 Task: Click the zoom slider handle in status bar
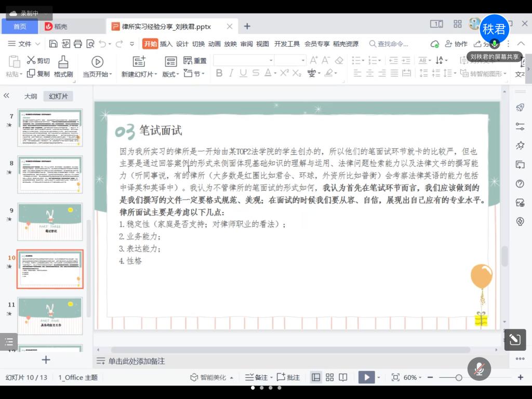tap(459, 378)
